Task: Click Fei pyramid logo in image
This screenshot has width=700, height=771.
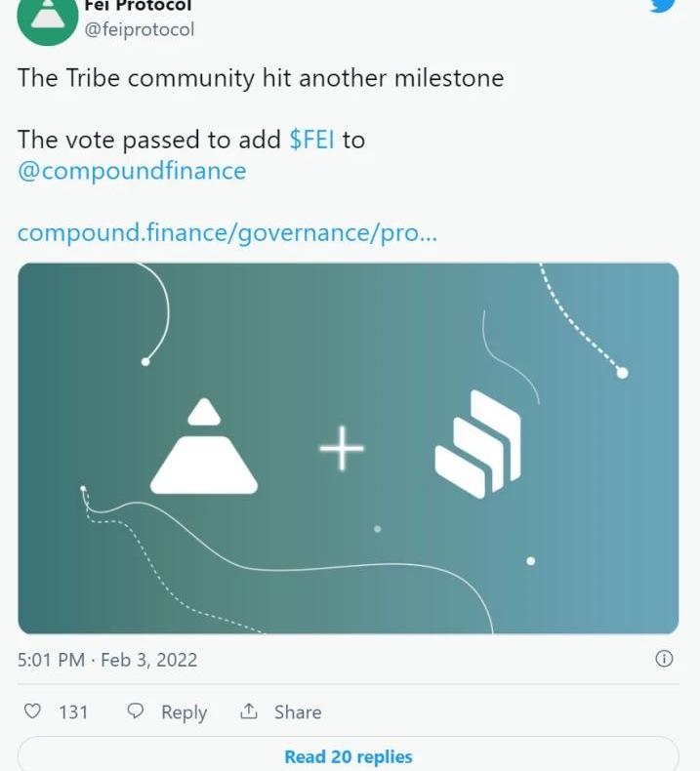Action: pyautogui.click(x=204, y=446)
